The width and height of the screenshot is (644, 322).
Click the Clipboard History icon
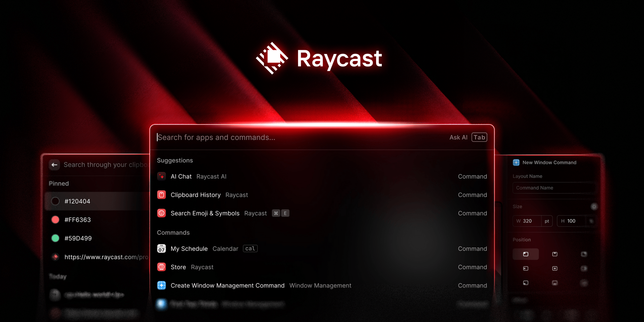(x=162, y=195)
